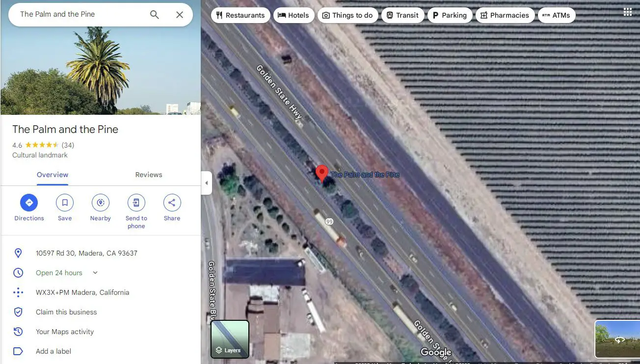Screen dimensions: 640x364
Task: Clear the search with the X icon
Action: point(180,15)
